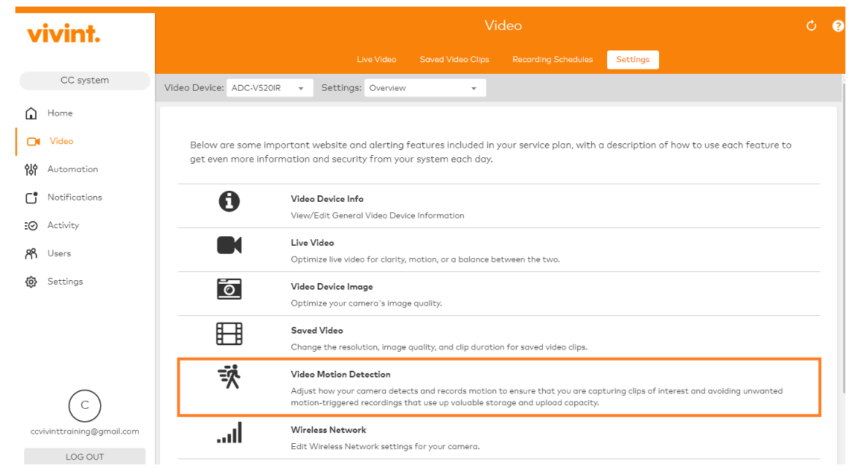Open the Settings dropdown showing Overview
This screenshot has height=471, width=868.
tap(424, 87)
